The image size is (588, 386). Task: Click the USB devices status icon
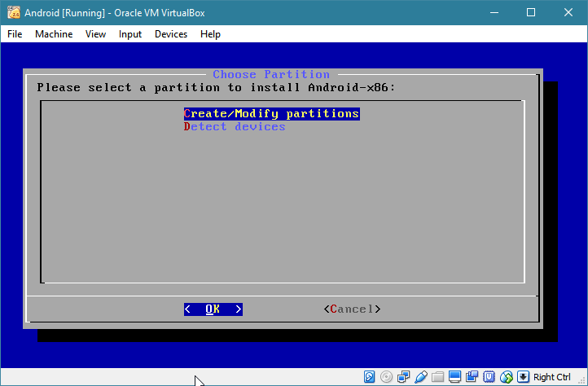click(x=421, y=376)
